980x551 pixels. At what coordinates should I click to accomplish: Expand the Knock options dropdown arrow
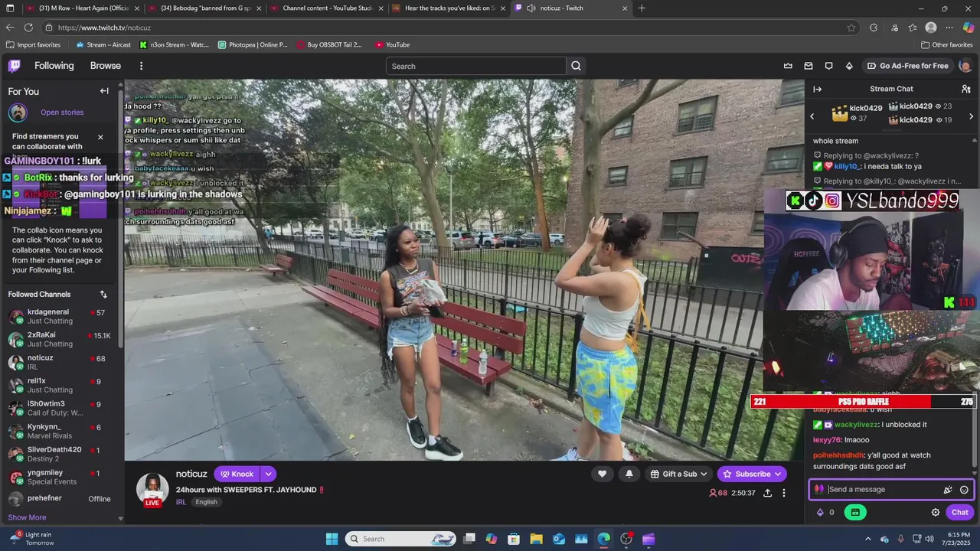tap(268, 474)
